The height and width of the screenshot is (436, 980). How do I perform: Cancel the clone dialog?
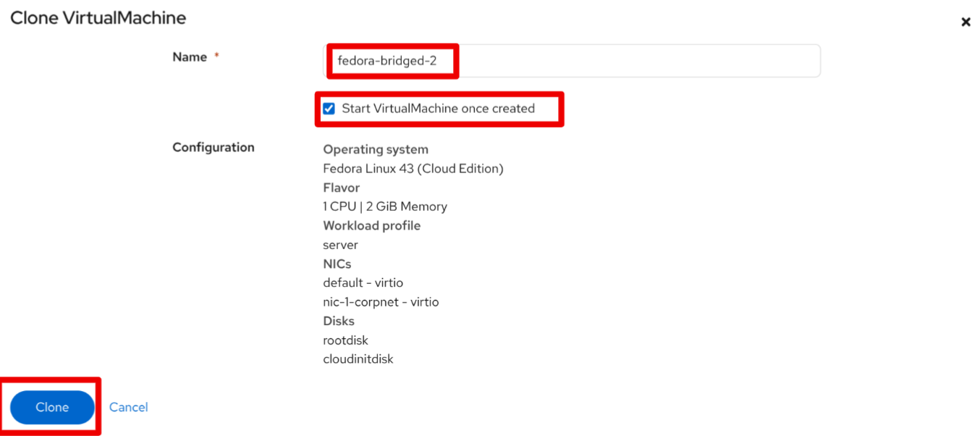(x=129, y=407)
